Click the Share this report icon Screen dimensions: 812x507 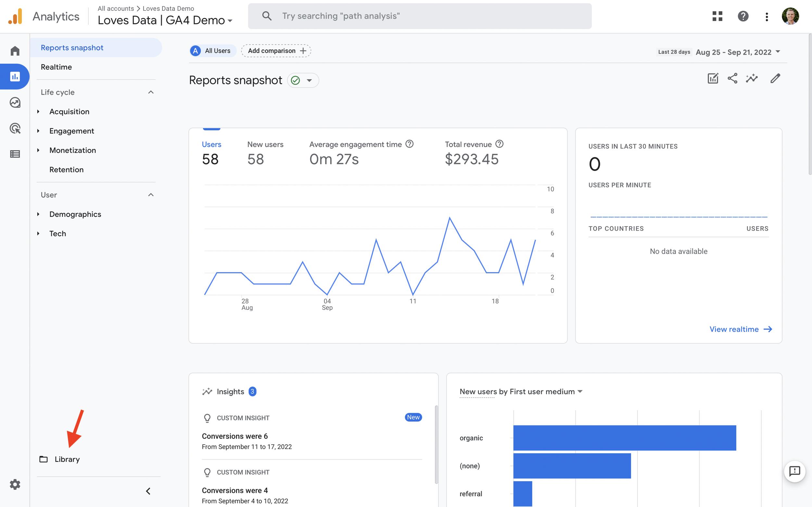732,78
